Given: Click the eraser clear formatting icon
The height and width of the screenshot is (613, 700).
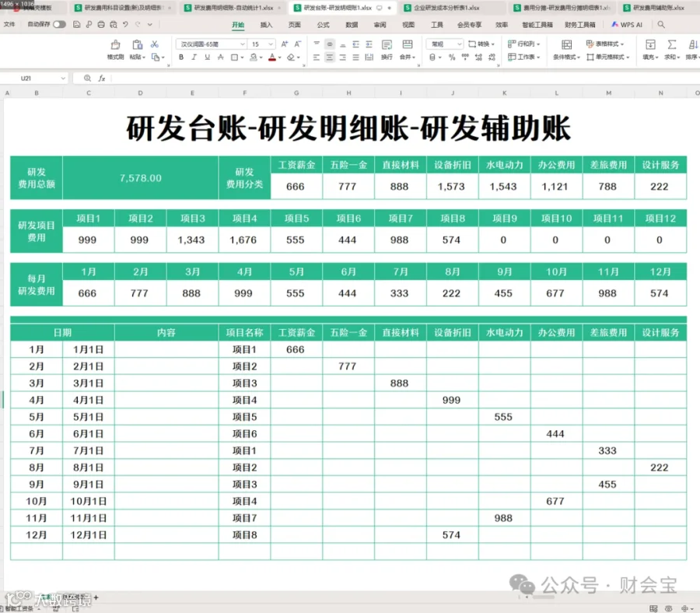Looking at the screenshot, I should 291,57.
